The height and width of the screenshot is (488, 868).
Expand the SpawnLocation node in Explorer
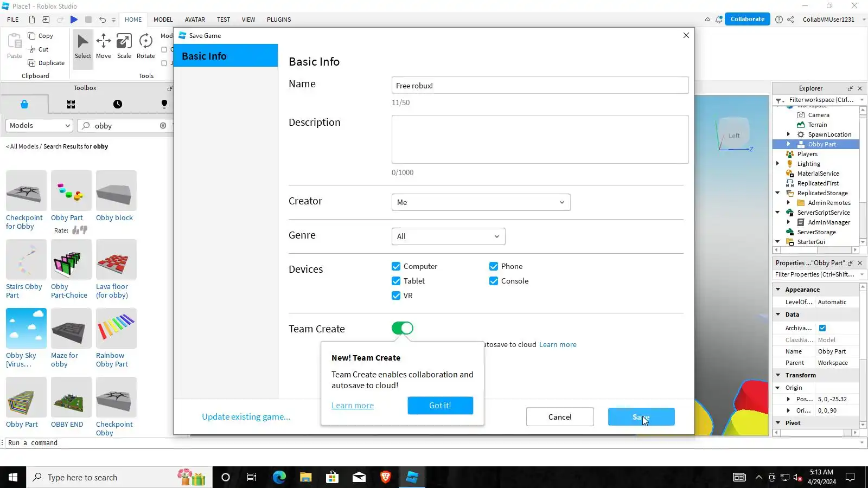click(x=789, y=134)
